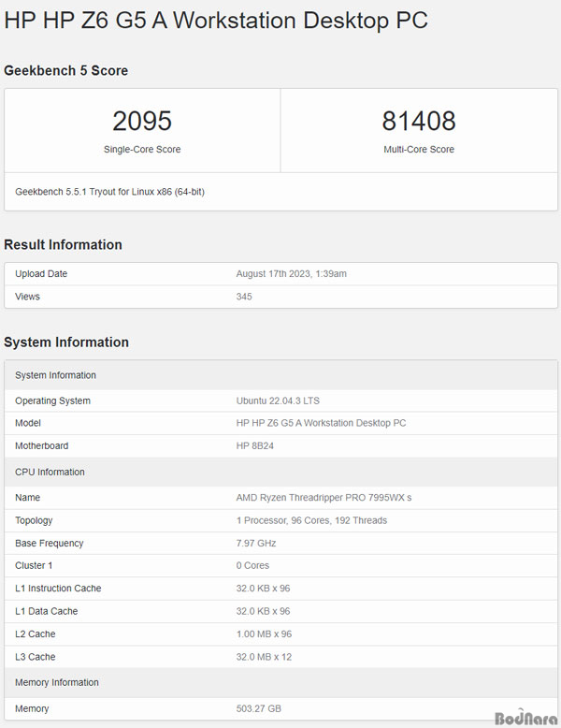This screenshot has height=728, width=561.
Task: Click the Base Frequency row label
Action: (x=50, y=544)
